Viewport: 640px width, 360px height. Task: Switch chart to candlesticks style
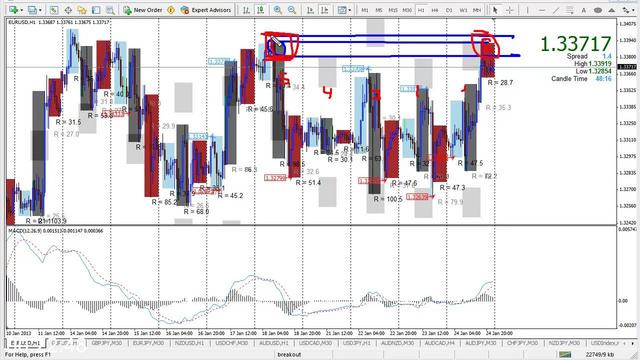tap(260, 10)
